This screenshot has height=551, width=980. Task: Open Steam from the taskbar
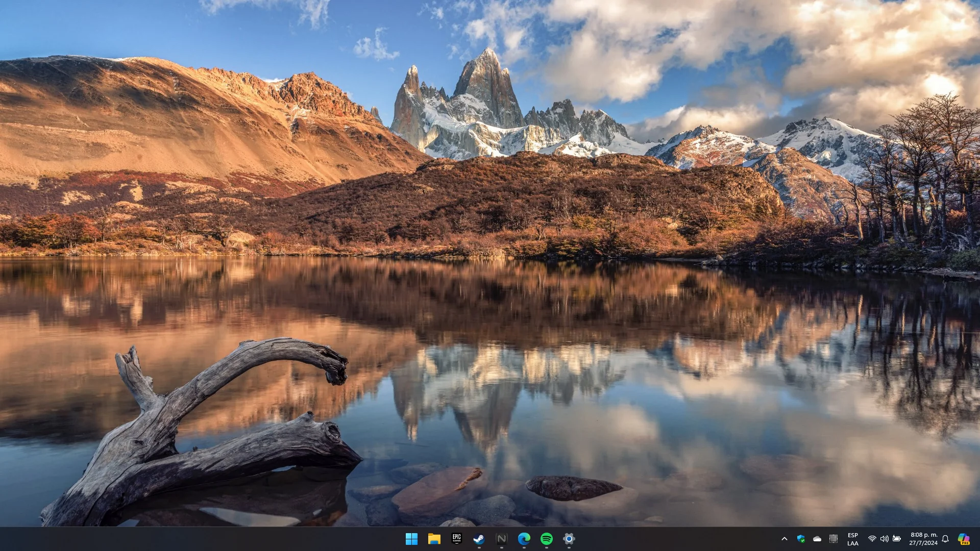click(x=479, y=539)
